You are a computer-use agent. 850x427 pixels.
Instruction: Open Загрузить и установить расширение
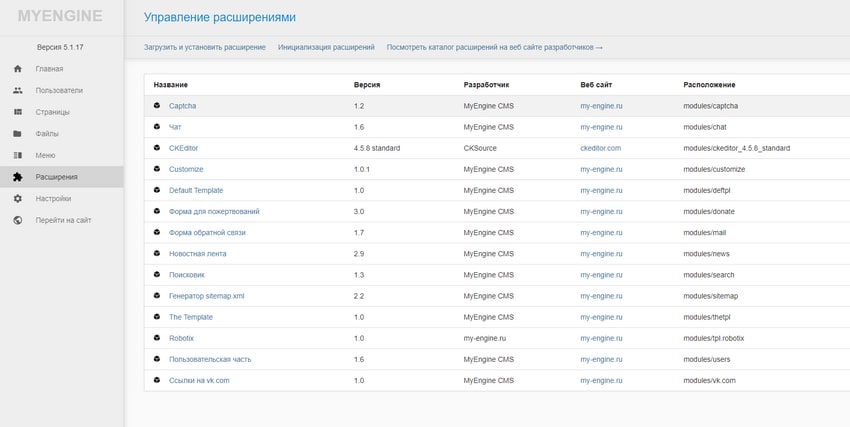pyautogui.click(x=205, y=47)
